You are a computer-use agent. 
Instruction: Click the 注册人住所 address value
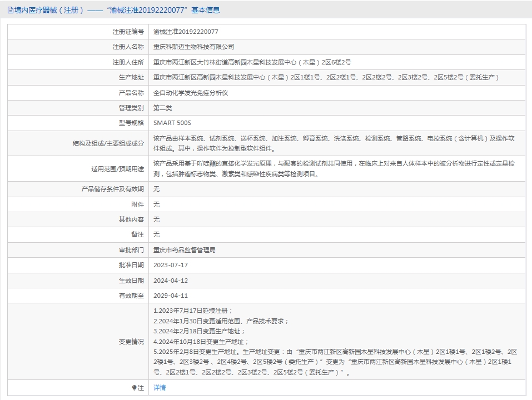click(x=252, y=62)
